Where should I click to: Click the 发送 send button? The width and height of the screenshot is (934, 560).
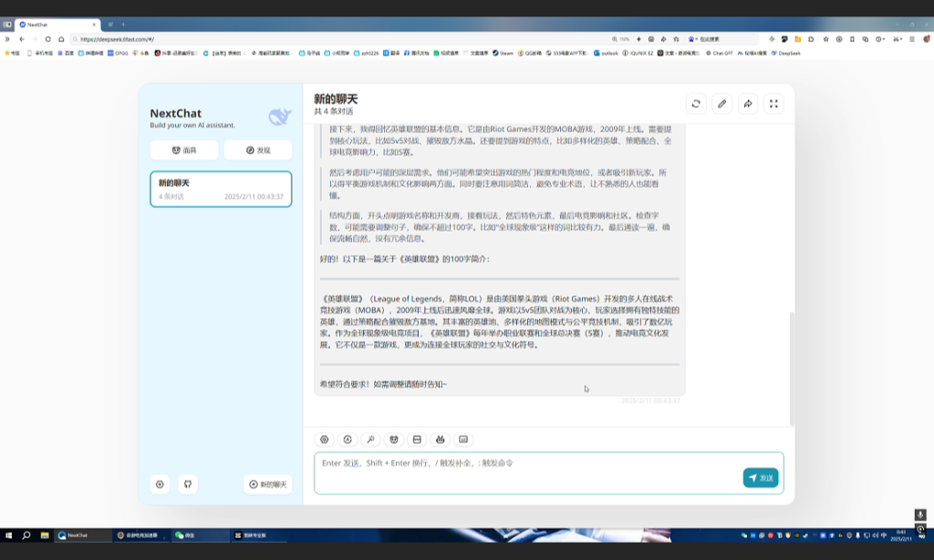click(761, 478)
